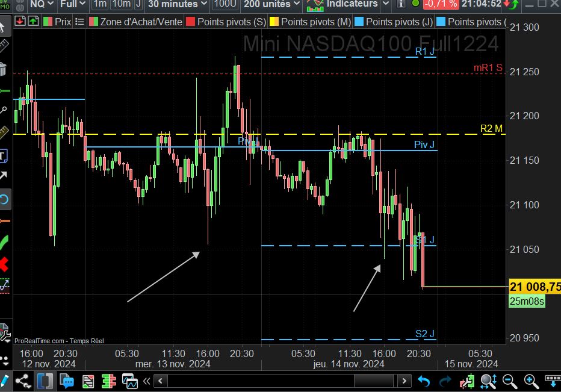Click the blue undo arrow
The height and width of the screenshot is (392, 561).
tap(424, 381)
